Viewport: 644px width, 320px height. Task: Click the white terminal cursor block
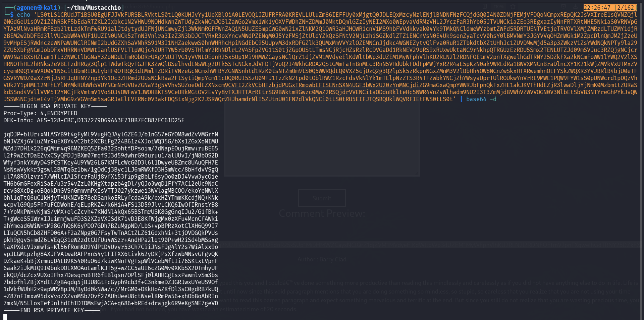pos(5,317)
